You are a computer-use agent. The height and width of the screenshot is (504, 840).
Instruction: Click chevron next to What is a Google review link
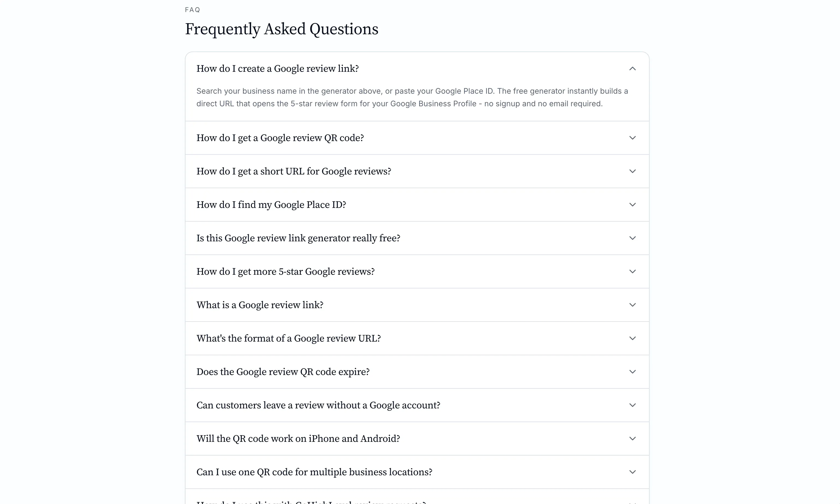pos(632,305)
